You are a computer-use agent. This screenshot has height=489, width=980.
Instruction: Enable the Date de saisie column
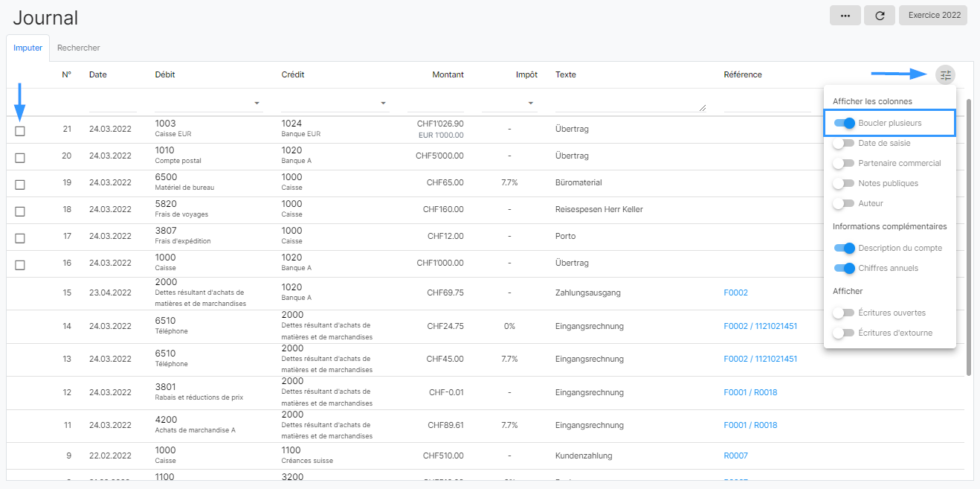coord(844,143)
